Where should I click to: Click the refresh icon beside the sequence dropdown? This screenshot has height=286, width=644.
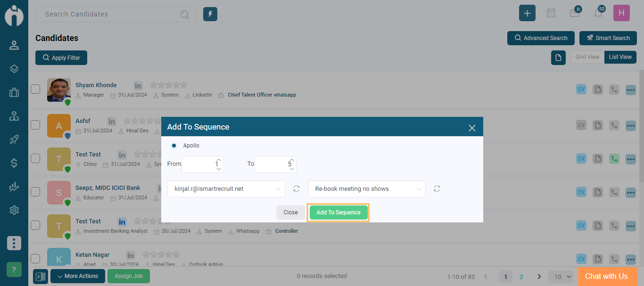437,189
